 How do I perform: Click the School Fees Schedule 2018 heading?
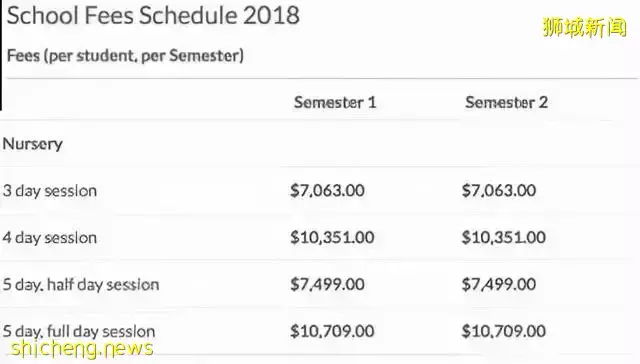pyautogui.click(x=153, y=17)
